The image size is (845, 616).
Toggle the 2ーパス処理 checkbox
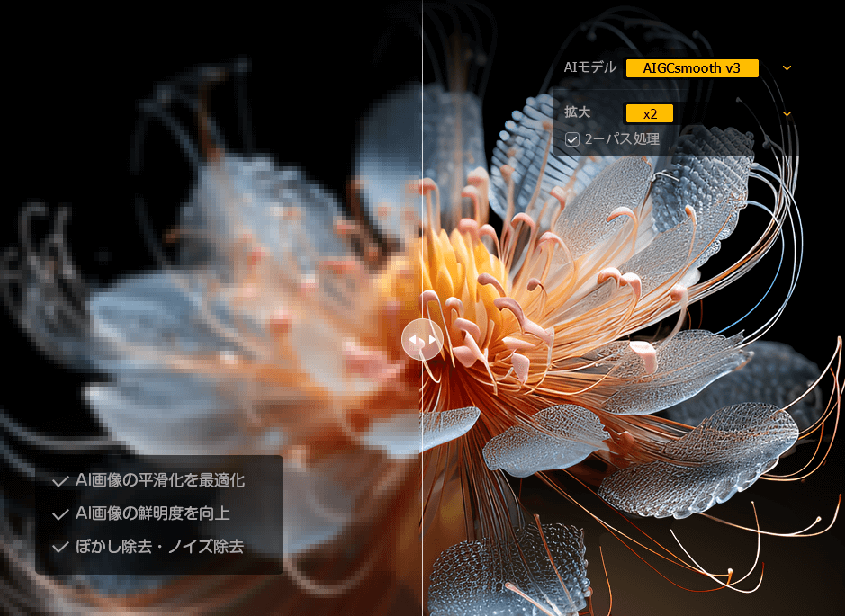pos(571,139)
